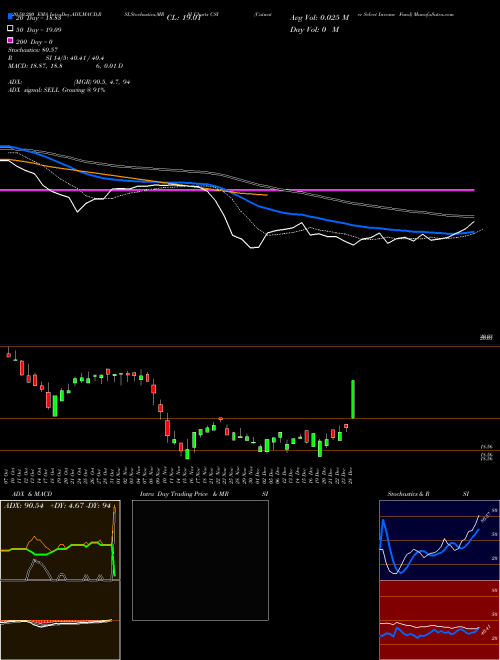Select the 'Avg Vol: 0.025 M' text
The width and height of the screenshot is (500, 660).
click(319, 18)
